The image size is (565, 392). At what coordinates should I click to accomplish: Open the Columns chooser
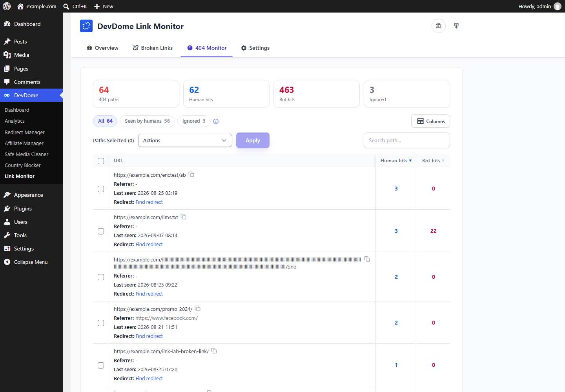(430, 121)
